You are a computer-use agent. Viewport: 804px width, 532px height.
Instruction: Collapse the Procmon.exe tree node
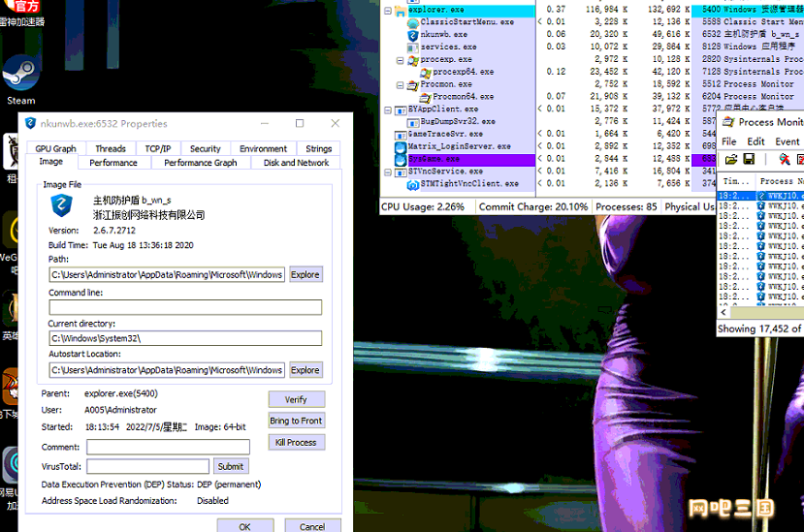401,84
